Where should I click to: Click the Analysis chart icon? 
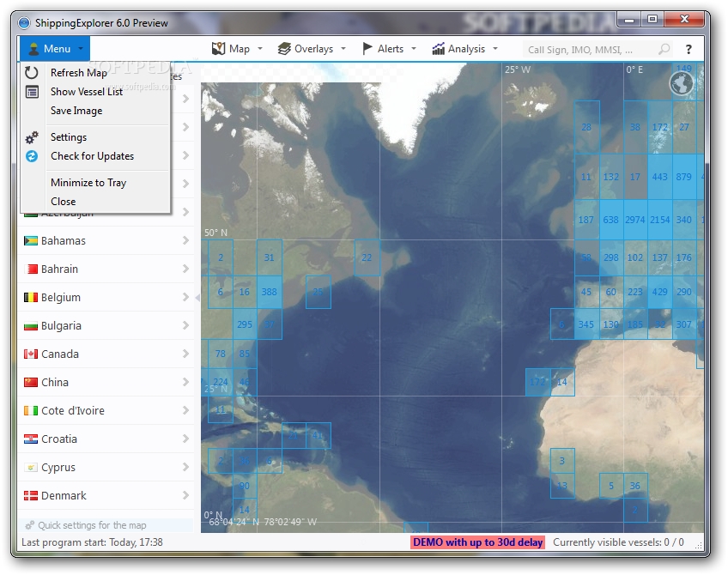(439, 48)
